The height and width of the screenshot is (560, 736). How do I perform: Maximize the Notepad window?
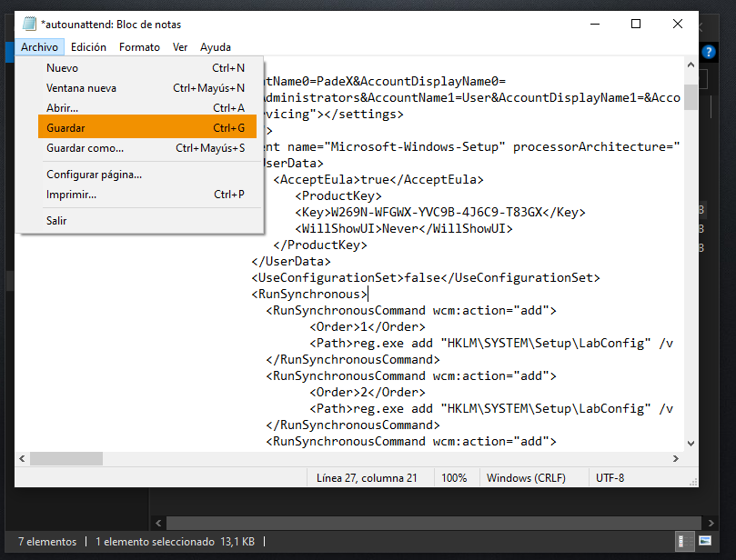point(636,24)
